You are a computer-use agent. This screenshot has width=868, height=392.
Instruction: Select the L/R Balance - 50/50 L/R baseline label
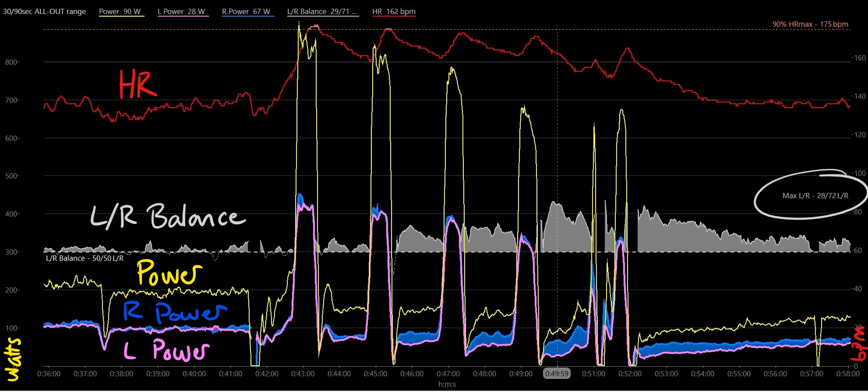point(85,258)
